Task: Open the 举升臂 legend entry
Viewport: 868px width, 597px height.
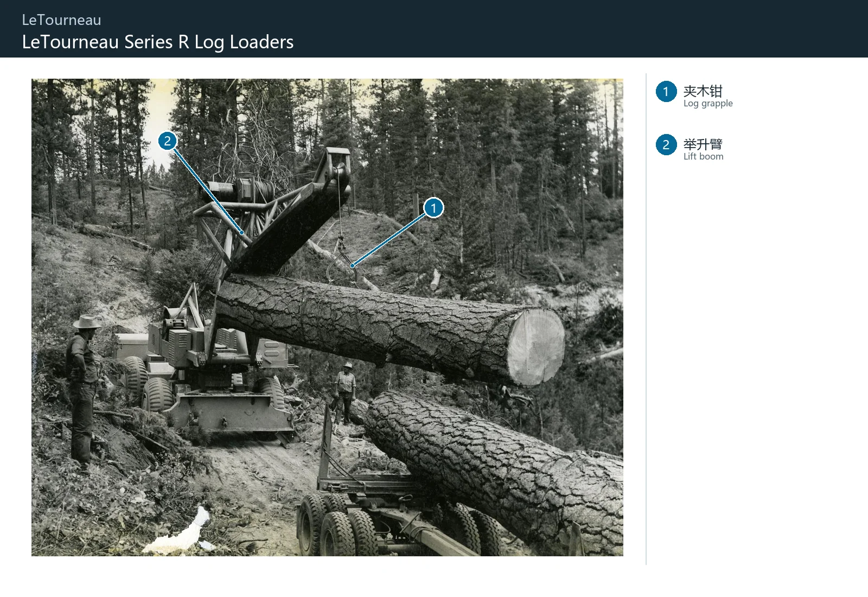Action: [703, 144]
